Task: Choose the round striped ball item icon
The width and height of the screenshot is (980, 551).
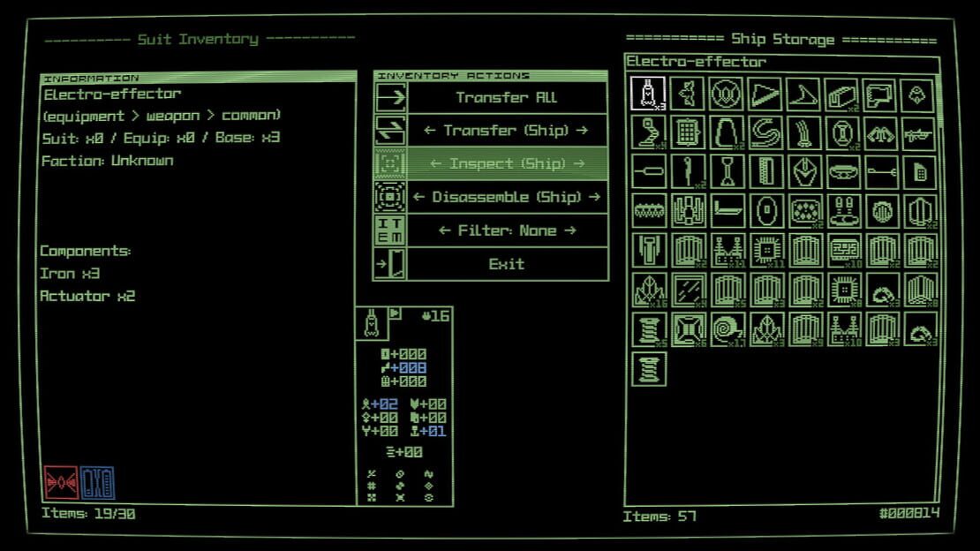Action: pos(881,211)
